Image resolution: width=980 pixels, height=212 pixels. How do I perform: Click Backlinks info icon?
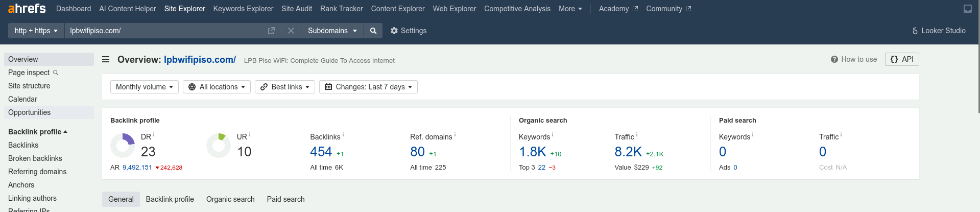(x=343, y=135)
